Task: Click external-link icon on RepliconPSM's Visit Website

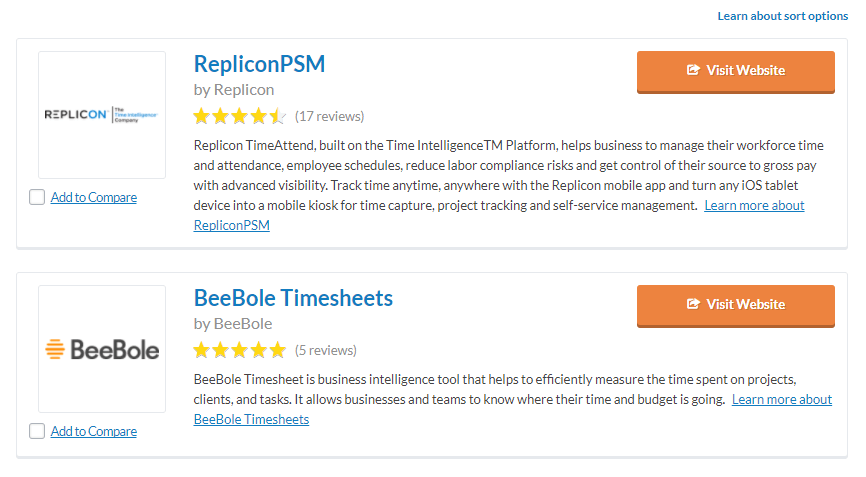Action: tap(693, 70)
